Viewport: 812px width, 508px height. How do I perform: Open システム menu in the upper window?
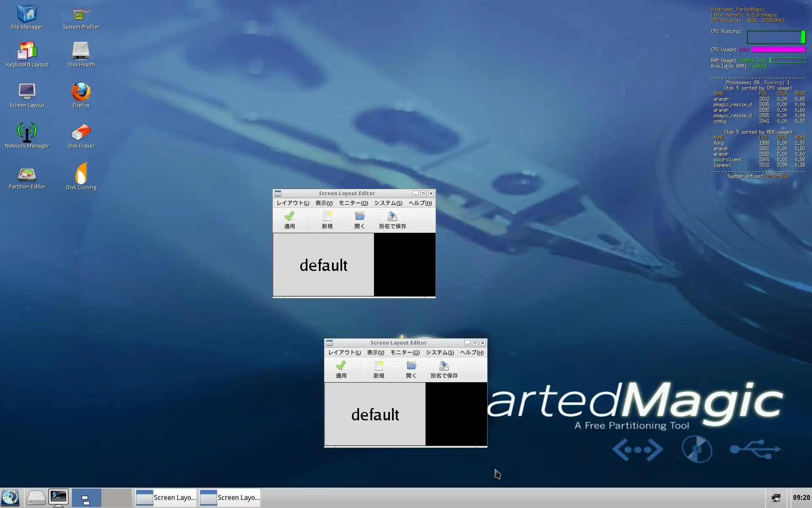(388, 203)
